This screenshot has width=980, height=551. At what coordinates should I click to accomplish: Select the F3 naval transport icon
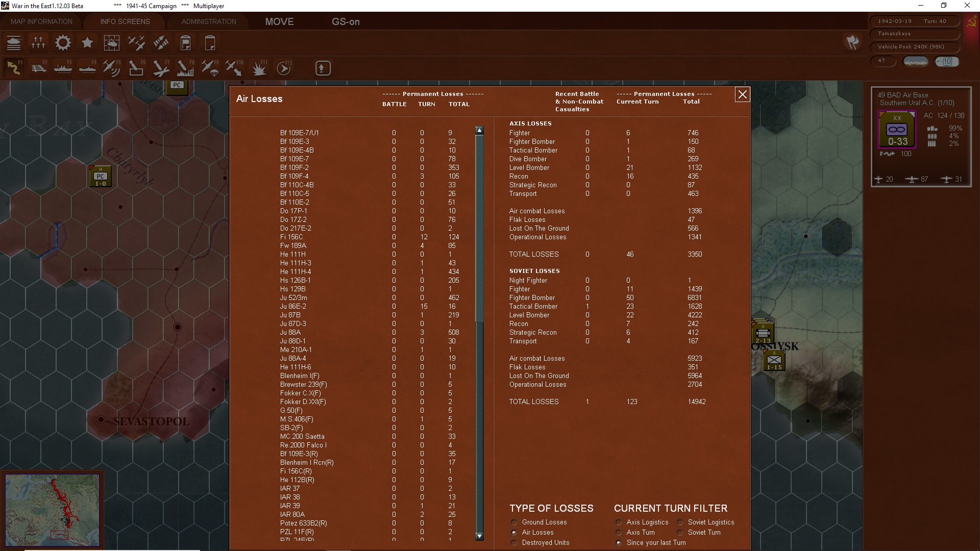tap(63, 68)
